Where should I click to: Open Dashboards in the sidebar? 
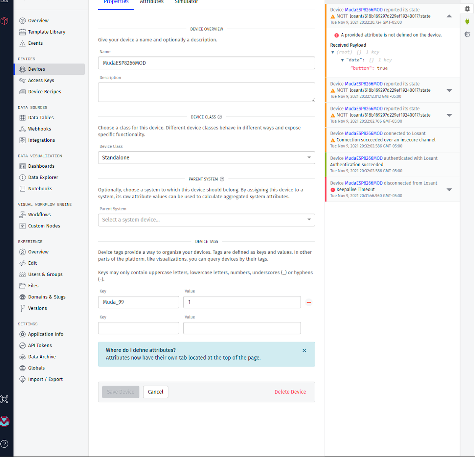click(41, 166)
